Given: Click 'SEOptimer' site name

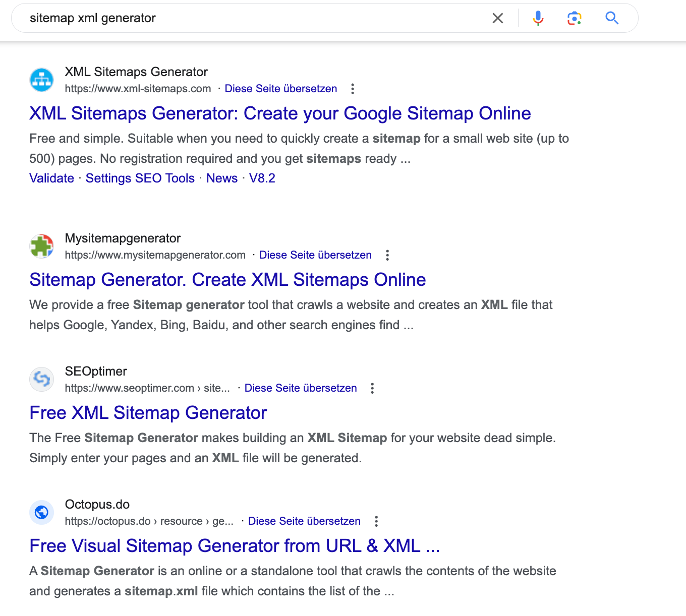Looking at the screenshot, I should click(x=96, y=372).
